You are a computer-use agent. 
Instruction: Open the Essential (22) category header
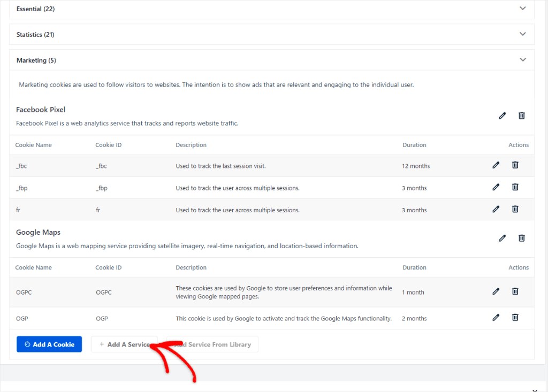(271, 9)
